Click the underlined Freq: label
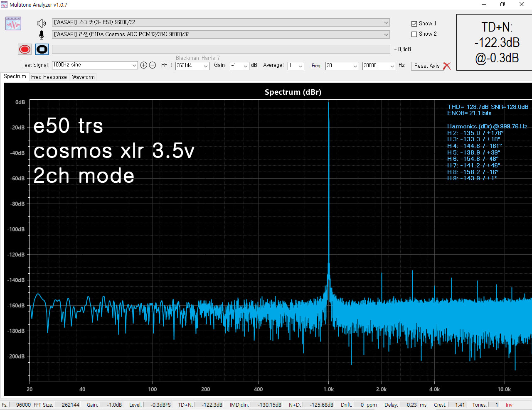Image resolution: width=532 pixels, height=410 pixels. [317, 66]
